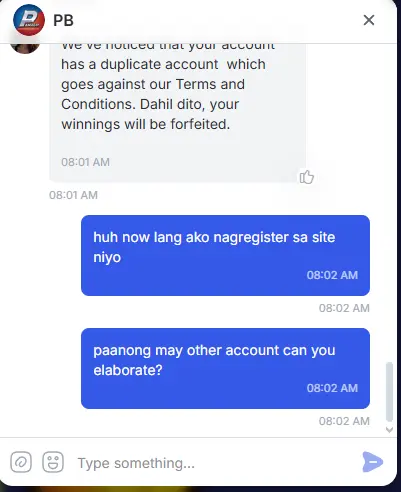Click the 08:02 AM below the last blue bubble

tap(344, 421)
